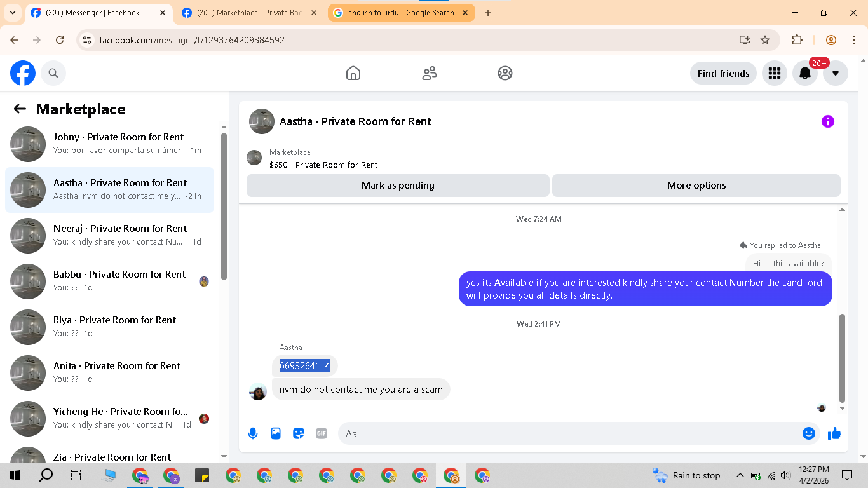The image size is (868, 488).
Task: Select the Aastha chat in the list
Action: [109, 190]
